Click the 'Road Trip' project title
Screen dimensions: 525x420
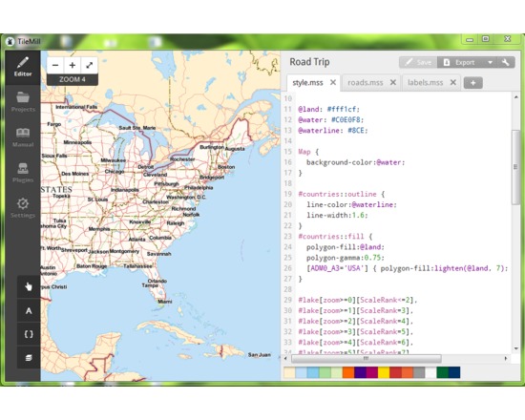click(309, 62)
